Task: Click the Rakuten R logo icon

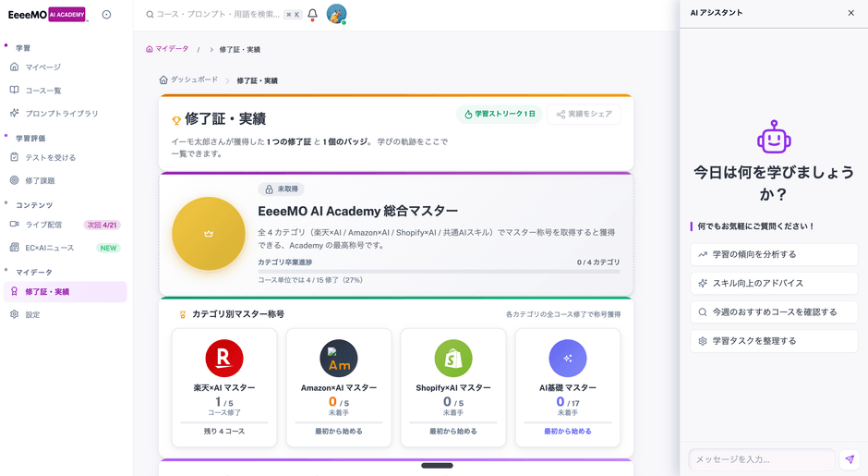Action: (224, 358)
